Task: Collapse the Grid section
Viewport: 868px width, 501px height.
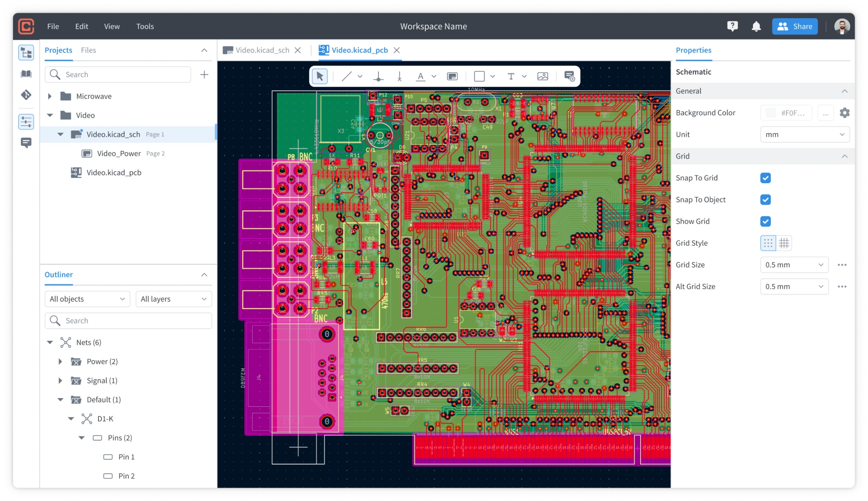Action: [x=845, y=156]
